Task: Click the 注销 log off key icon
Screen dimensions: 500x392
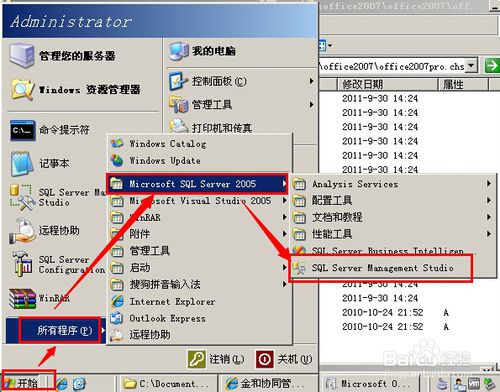Action: pos(196,359)
